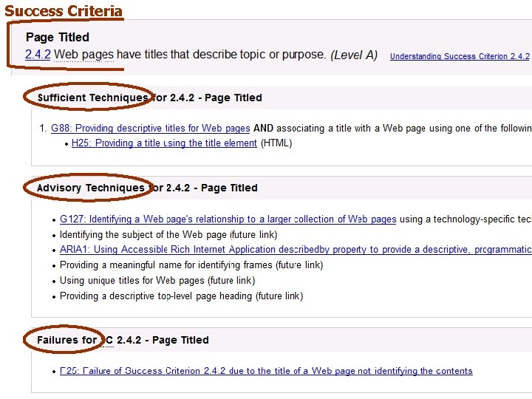This screenshot has width=532, height=399.
Task: Click 'Identifying the subject of the Web page' item
Action: pyautogui.click(x=168, y=234)
